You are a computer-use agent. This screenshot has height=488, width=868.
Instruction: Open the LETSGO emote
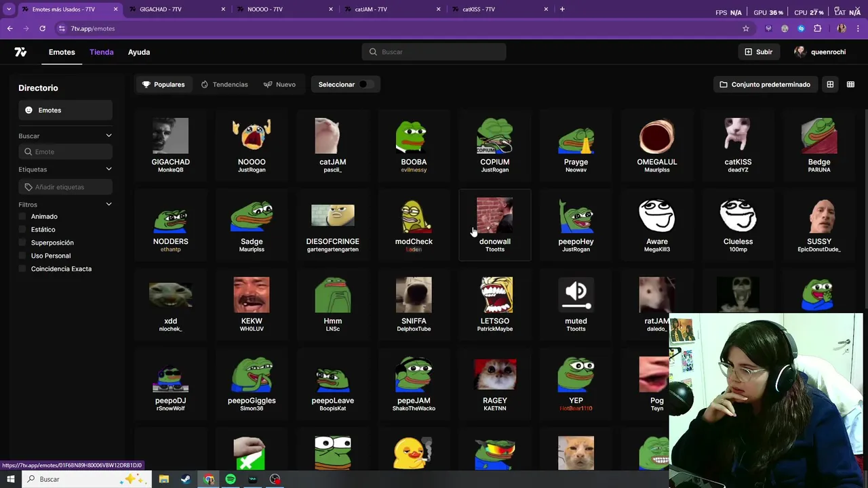(495, 304)
